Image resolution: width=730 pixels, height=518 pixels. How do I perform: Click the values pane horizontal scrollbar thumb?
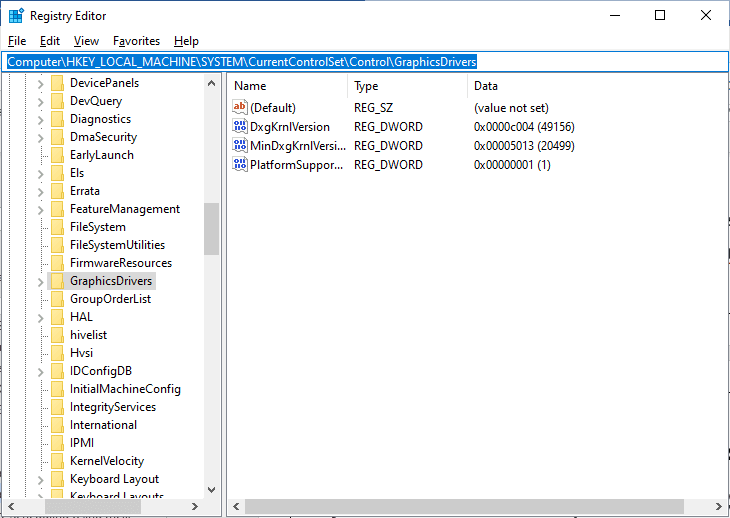click(x=464, y=506)
